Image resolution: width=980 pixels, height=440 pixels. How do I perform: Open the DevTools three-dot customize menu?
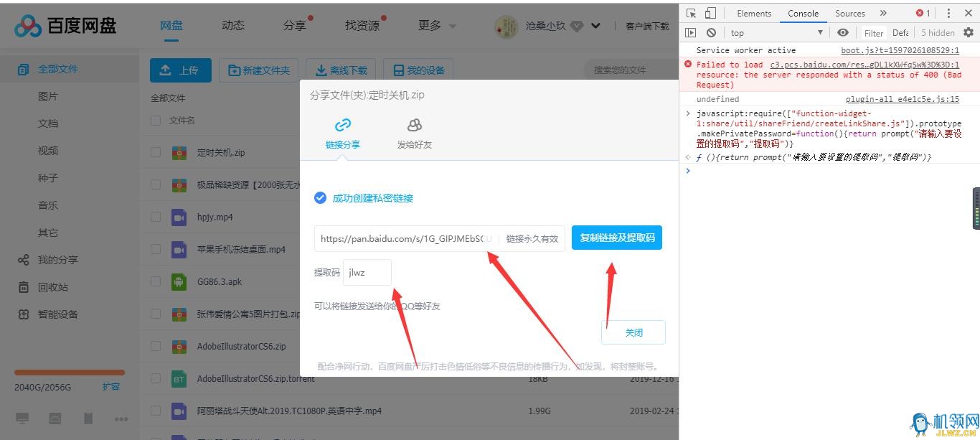coord(948,13)
